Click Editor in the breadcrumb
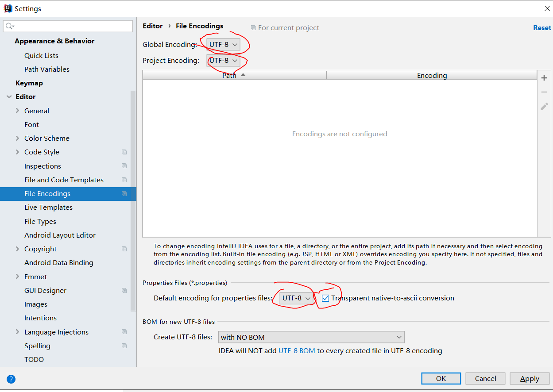The width and height of the screenshot is (553, 392). pyautogui.click(x=153, y=26)
